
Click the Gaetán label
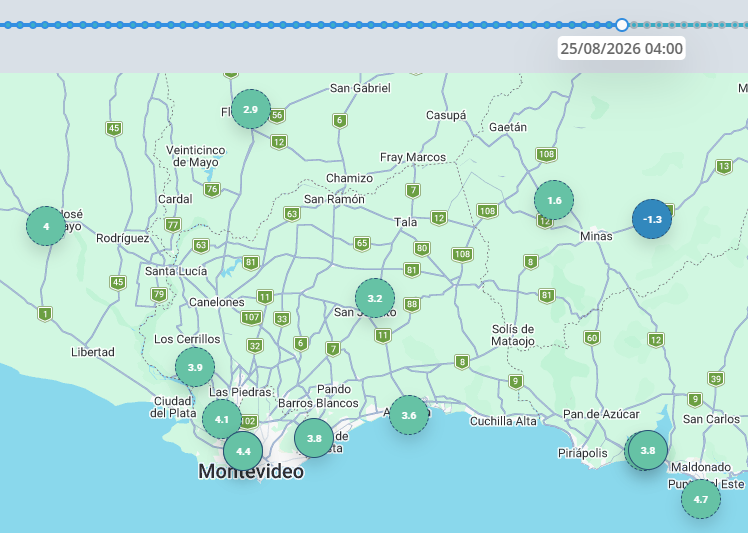pyautogui.click(x=508, y=127)
